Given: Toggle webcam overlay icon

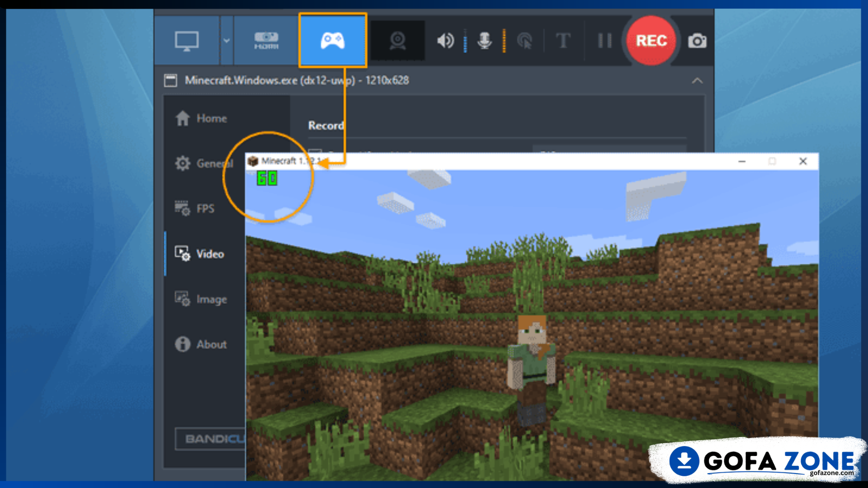Looking at the screenshot, I should tap(398, 41).
